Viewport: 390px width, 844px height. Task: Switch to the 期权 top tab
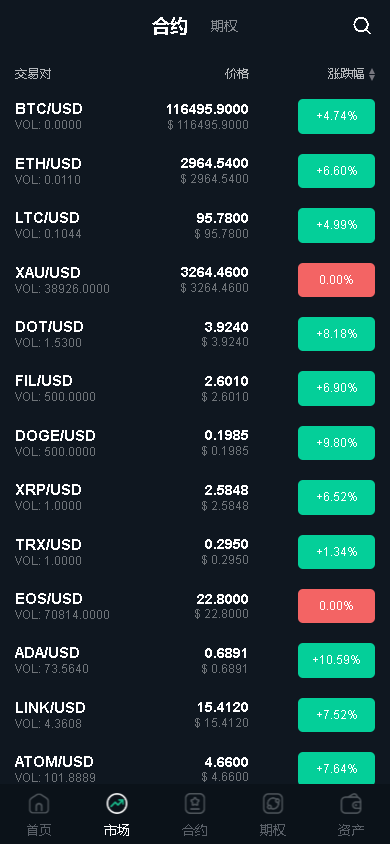(x=224, y=26)
